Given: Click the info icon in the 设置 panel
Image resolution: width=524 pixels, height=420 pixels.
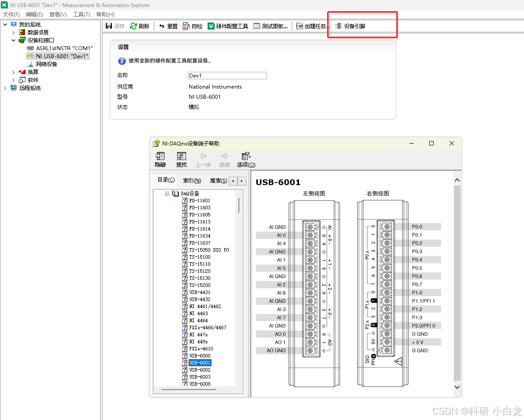Looking at the screenshot, I should pos(122,61).
